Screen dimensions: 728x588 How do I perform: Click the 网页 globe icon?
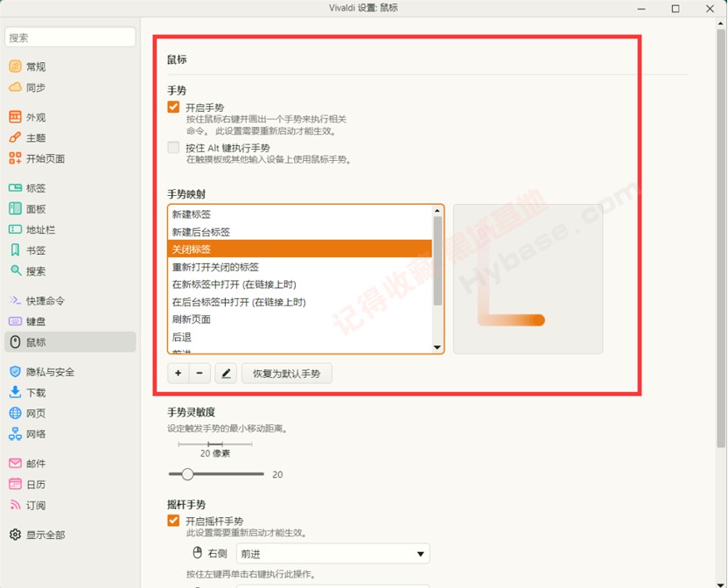coord(16,413)
